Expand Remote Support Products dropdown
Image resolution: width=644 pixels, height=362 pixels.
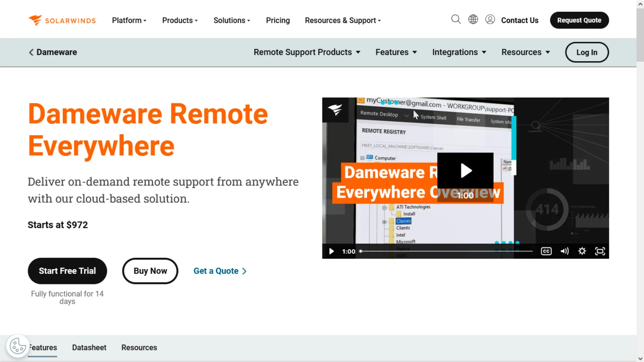(307, 52)
